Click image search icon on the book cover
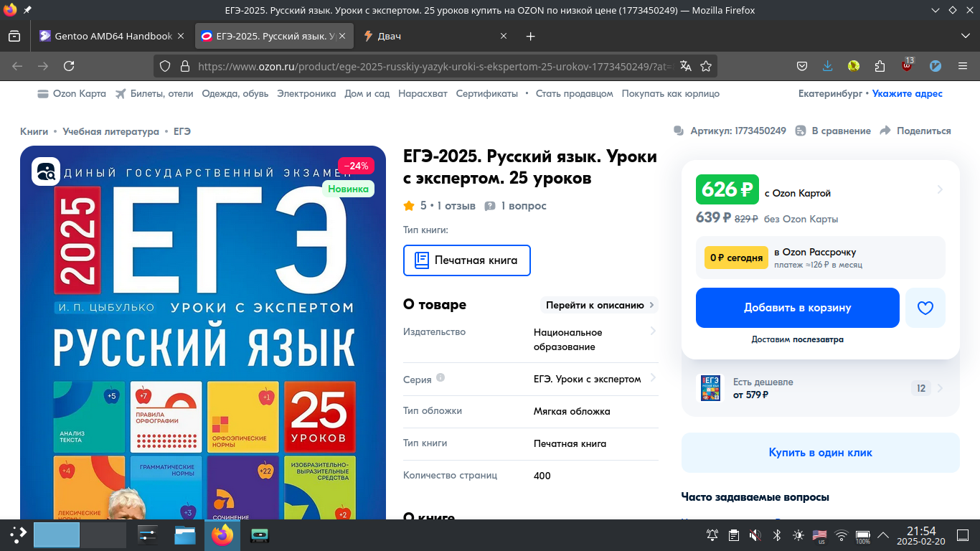This screenshot has width=980, height=551. click(46, 171)
